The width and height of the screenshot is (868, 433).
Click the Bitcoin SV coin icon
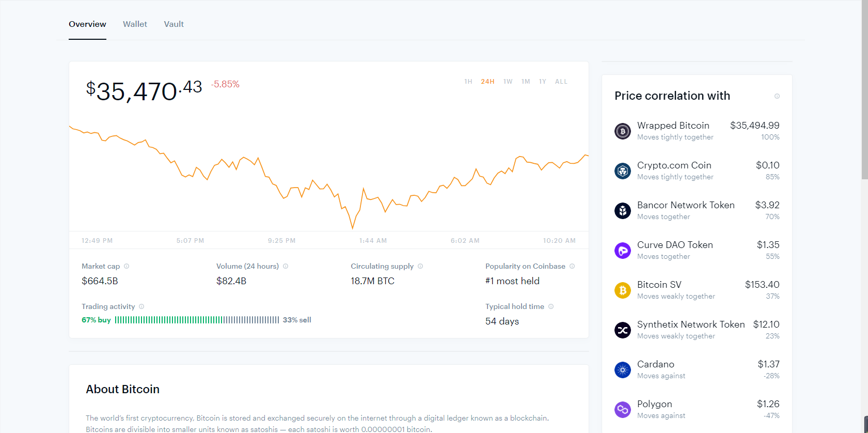coord(622,290)
